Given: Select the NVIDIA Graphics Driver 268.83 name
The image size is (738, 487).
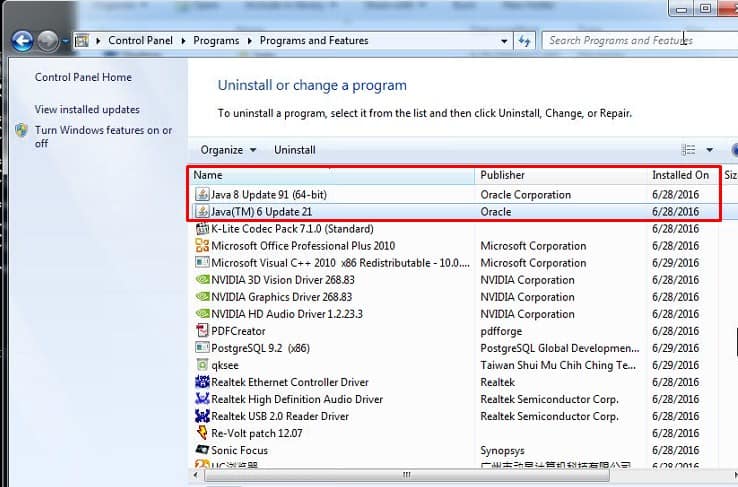Looking at the screenshot, I should (x=281, y=297).
